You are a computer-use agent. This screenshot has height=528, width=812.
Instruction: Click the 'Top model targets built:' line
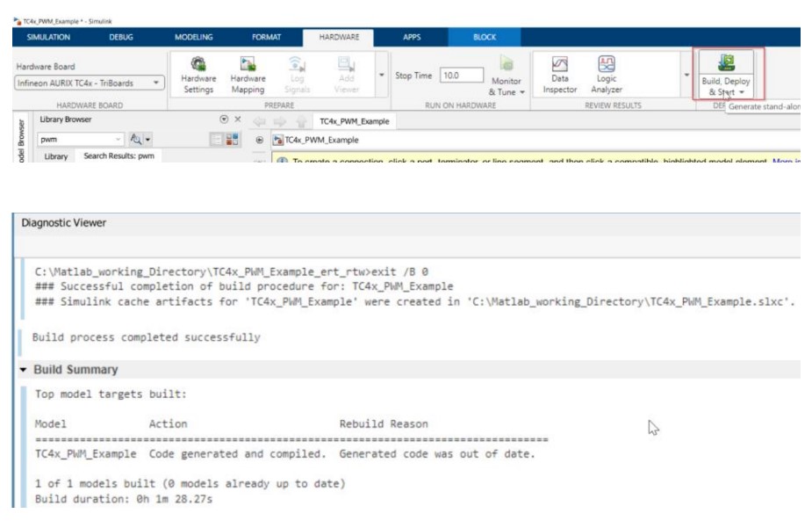point(111,394)
